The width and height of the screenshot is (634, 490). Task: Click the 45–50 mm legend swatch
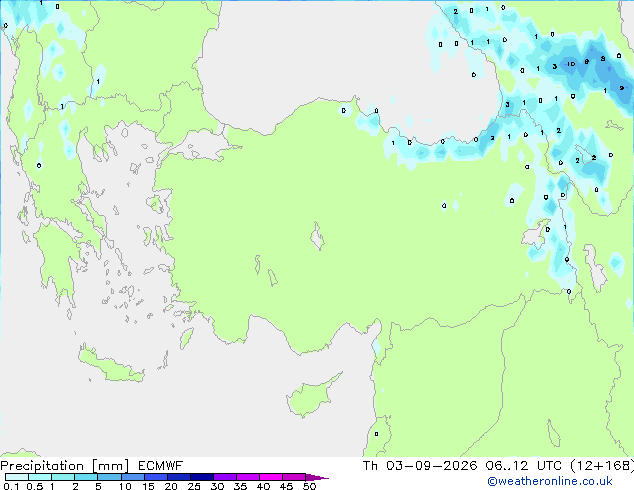pos(294,477)
